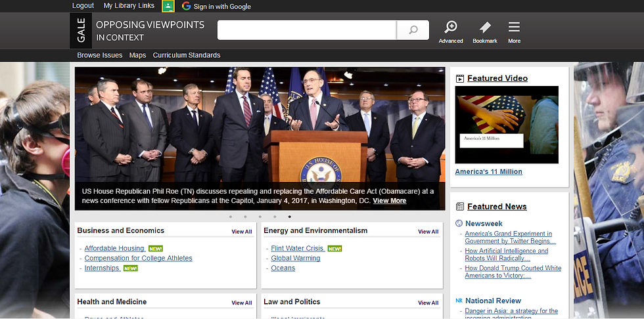The image size is (644, 319).
Task: Click inside the main search field
Action: 307,30
